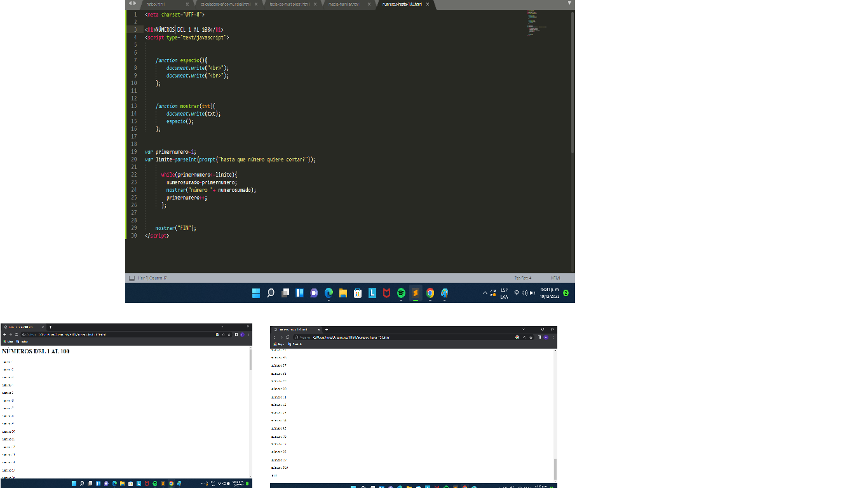Open three-dot menu in right browser window
Screen dimensions: 868x488
(553, 337)
